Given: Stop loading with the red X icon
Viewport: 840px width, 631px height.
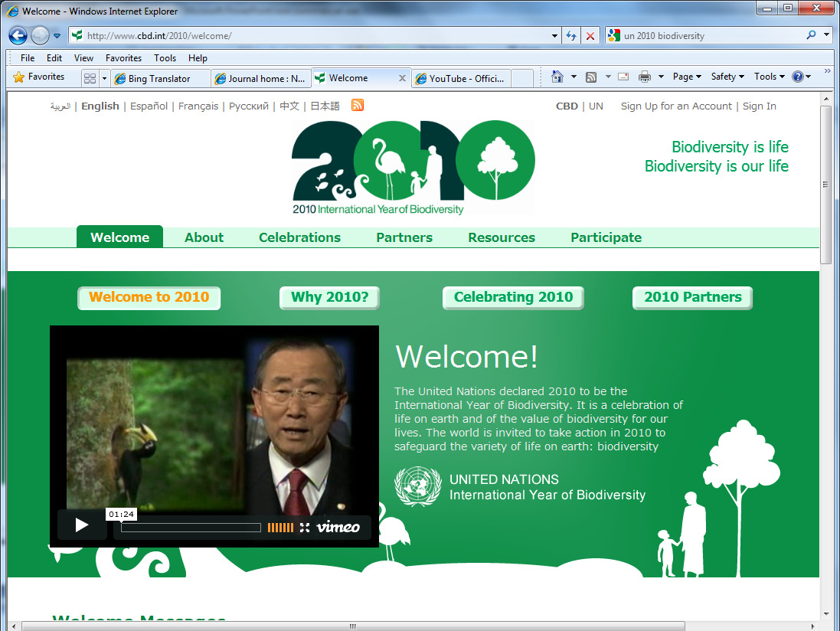Looking at the screenshot, I should coord(590,36).
